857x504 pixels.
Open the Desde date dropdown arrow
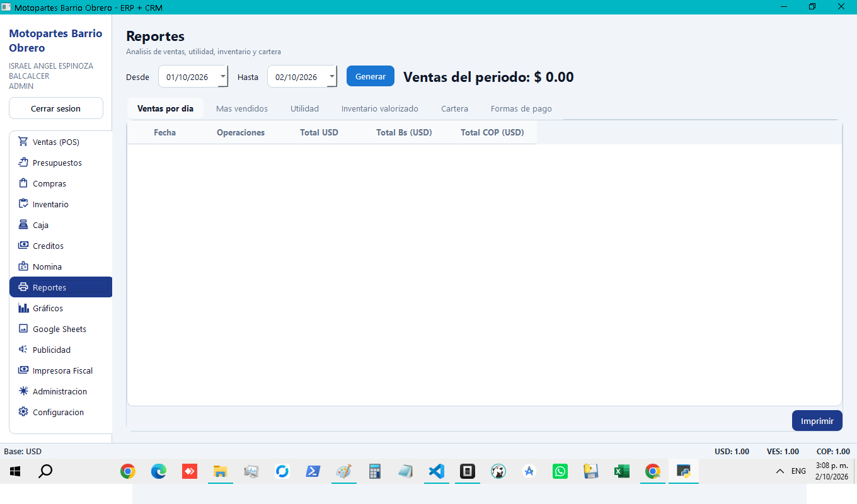click(x=222, y=76)
